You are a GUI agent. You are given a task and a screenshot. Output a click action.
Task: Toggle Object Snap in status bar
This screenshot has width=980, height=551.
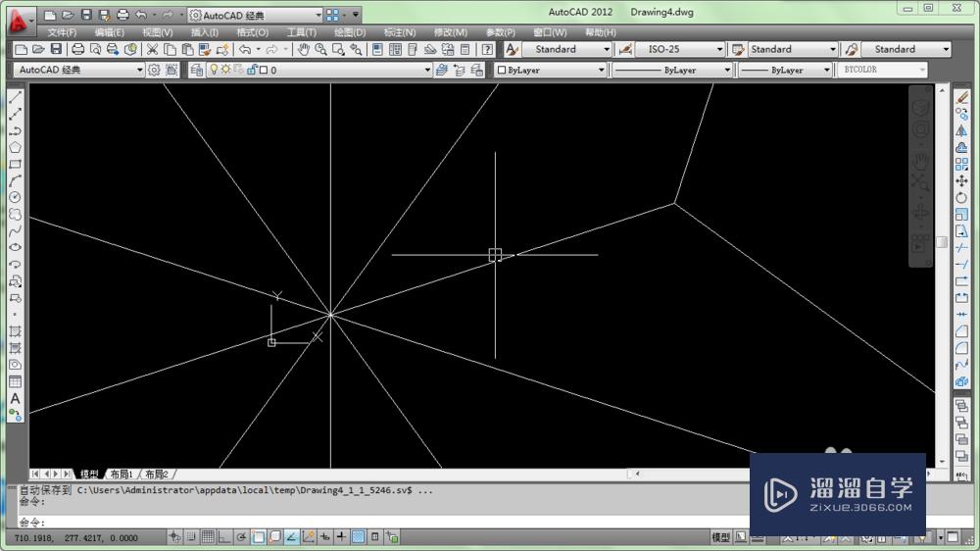tap(258, 536)
